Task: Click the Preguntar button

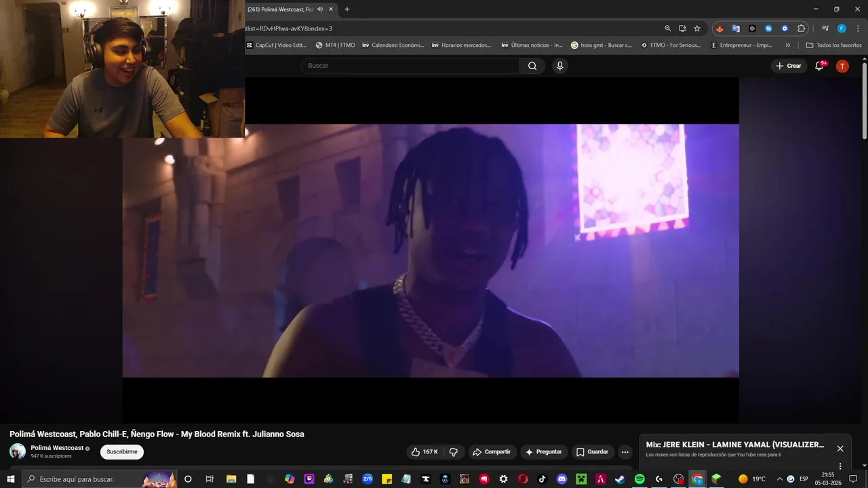Action: click(x=544, y=452)
